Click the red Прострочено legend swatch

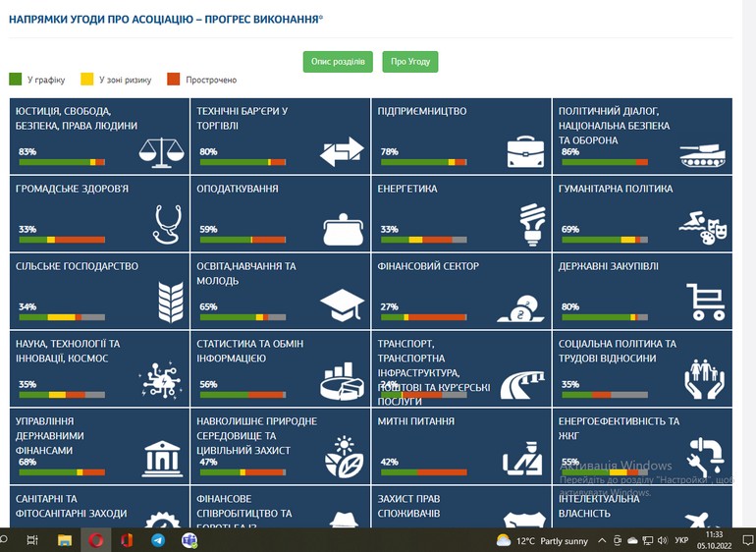coord(174,79)
